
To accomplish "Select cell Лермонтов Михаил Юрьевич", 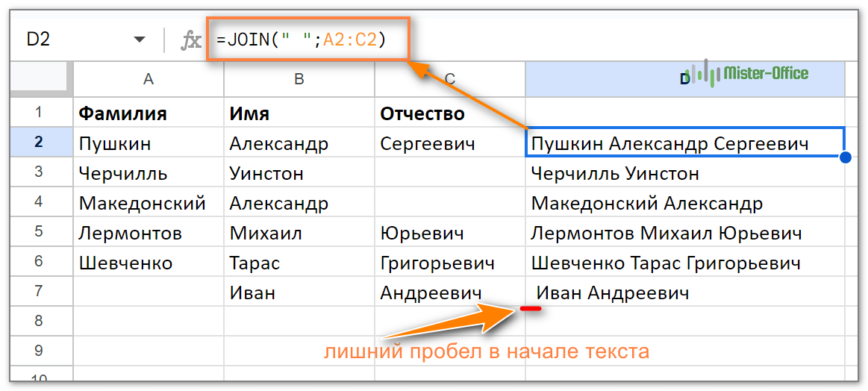I will (x=684, y=232).
